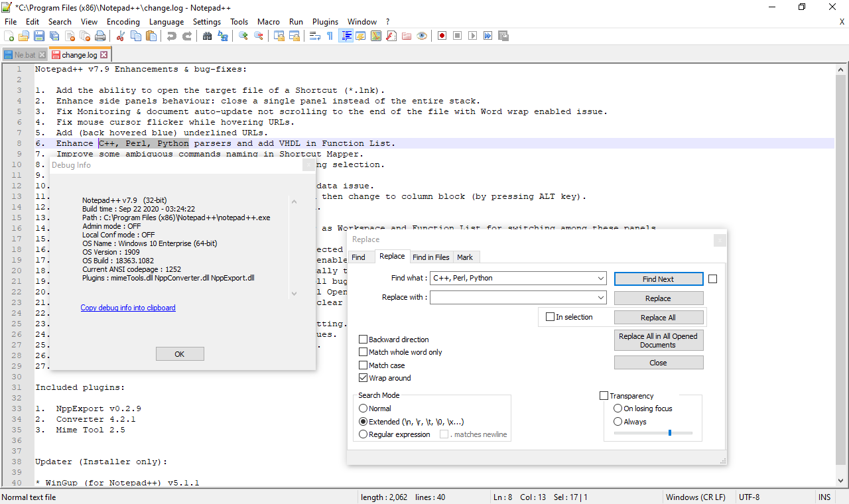Click the UTF-8 encoding in the status bar

pos(750,497)
